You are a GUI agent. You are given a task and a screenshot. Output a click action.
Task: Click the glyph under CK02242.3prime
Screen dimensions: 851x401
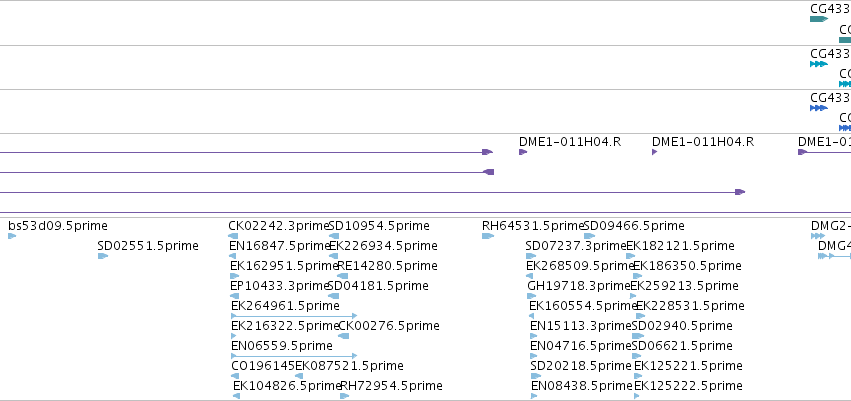click(233, 236)
